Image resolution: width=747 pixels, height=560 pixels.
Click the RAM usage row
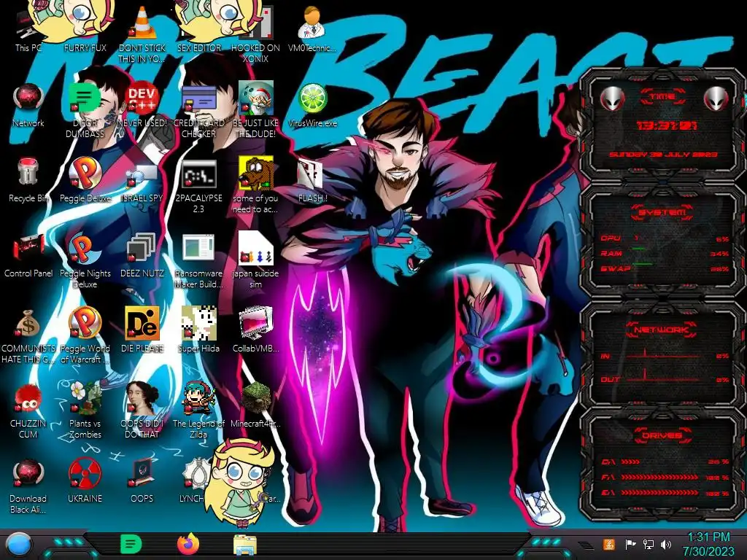pyautogui.click(x=665, y=253)
